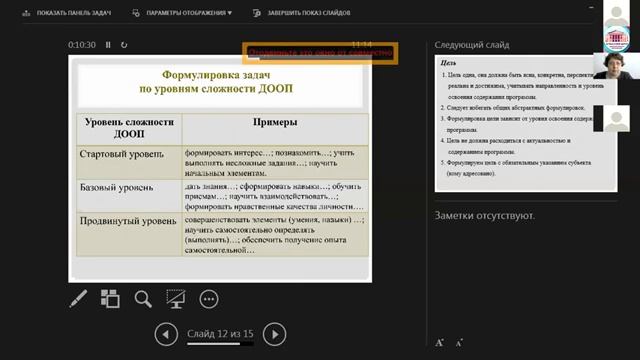This screenshot has width=640, height=360.
Task: Click the Стартовый уровень table cell
Action: (129, 162)
